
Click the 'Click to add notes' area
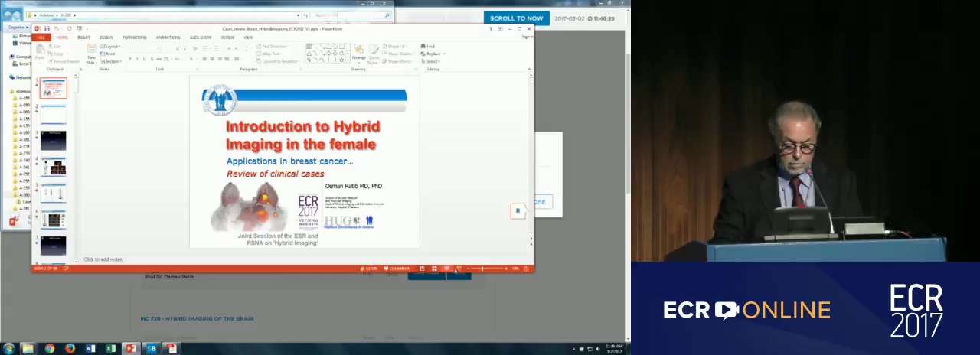103,259
